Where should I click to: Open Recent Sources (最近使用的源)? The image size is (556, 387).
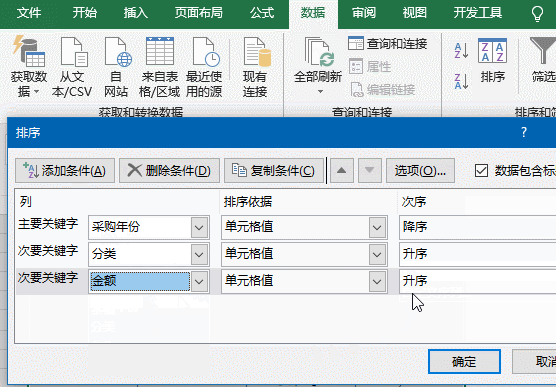pos(204,66)
